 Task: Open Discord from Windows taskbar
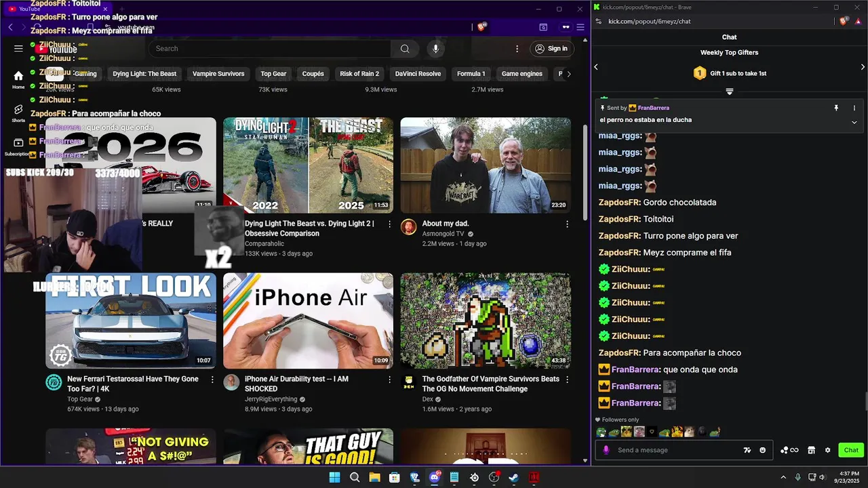pyautogui.click(x=435, y=477)
